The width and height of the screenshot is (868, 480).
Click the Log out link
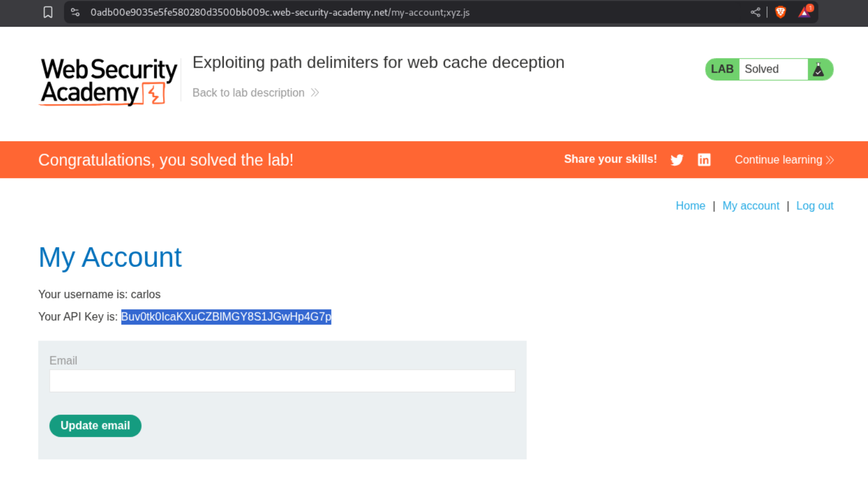(814, 206)
